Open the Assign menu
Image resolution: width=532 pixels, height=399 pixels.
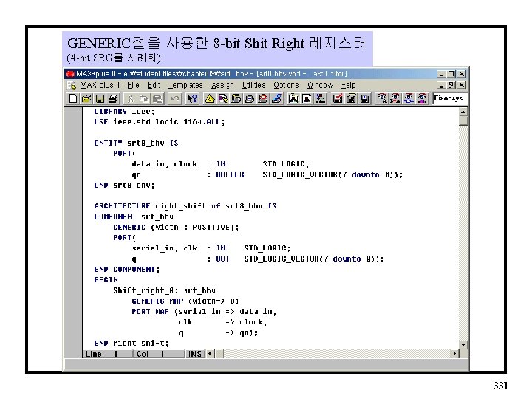[x=222, y=85]
